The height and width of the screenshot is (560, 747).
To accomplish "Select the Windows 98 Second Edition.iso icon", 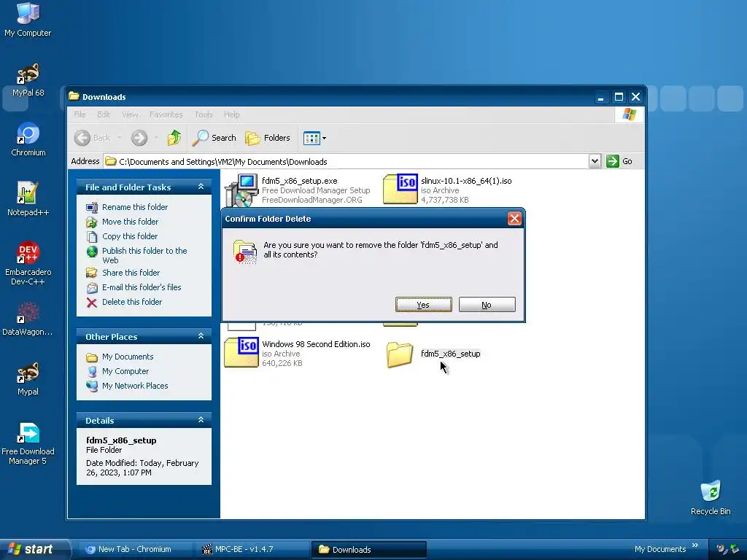I will point(241,352).
